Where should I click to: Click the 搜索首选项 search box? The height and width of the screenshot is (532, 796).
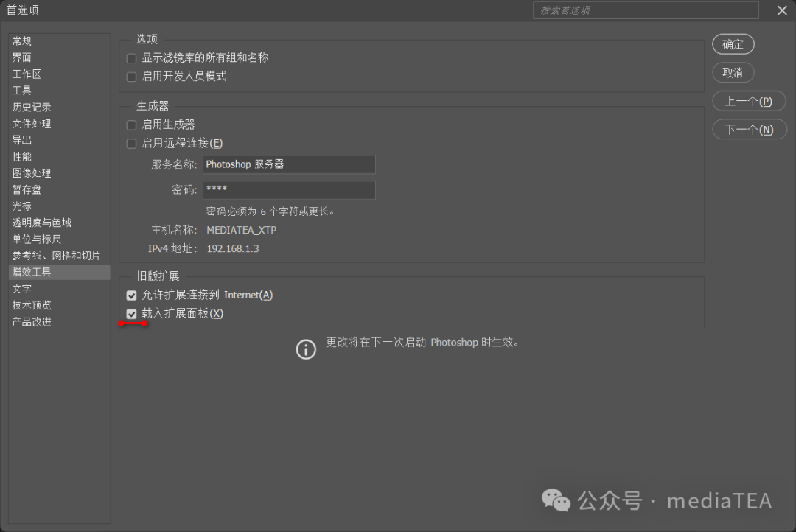[x=646, y=10]
